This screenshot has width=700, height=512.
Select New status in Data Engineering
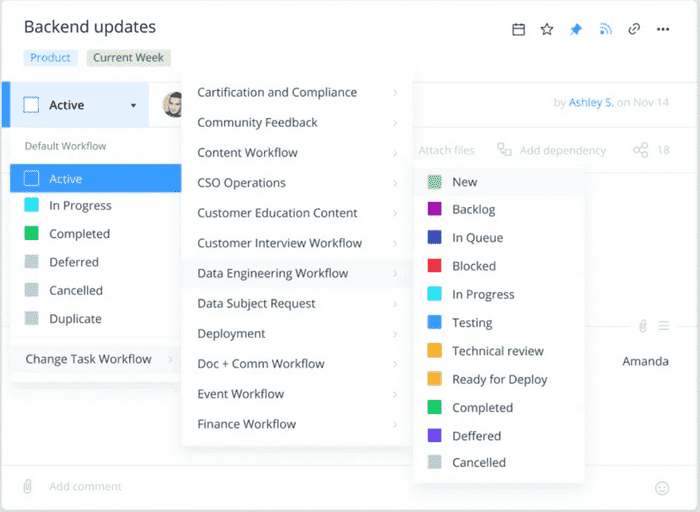(x=499, y=182)
